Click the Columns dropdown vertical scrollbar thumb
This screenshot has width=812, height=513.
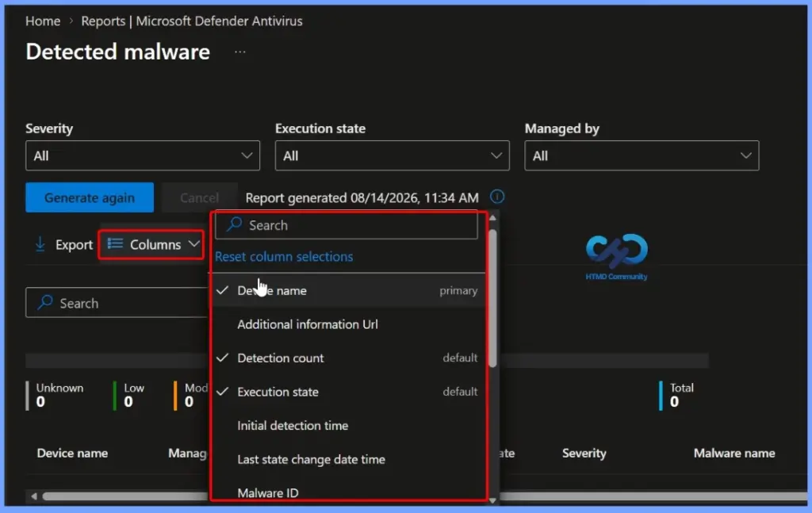tap(492, 297)
